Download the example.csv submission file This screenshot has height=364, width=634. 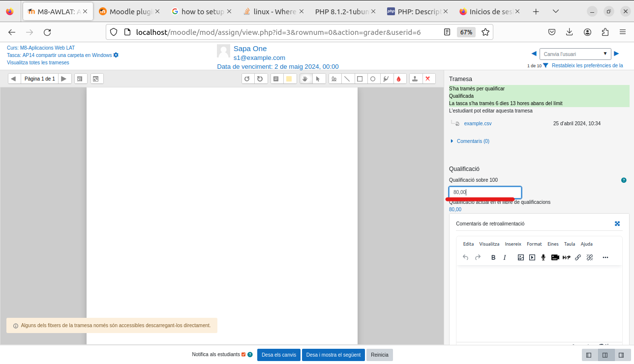[478, 123]
